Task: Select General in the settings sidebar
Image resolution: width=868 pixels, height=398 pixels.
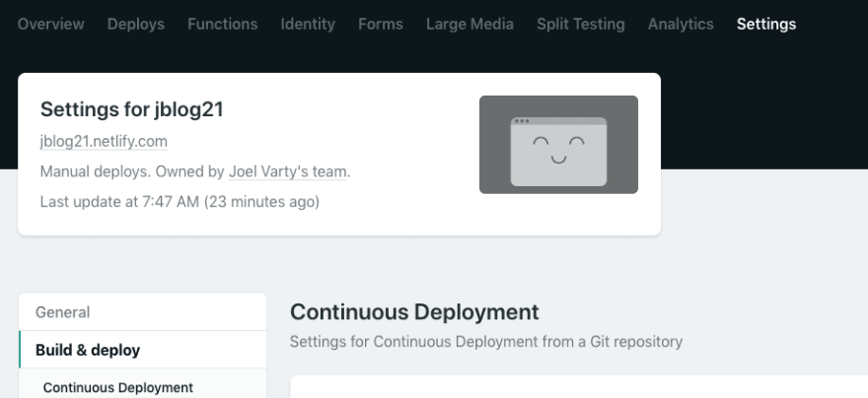Action: coord(143,312)
